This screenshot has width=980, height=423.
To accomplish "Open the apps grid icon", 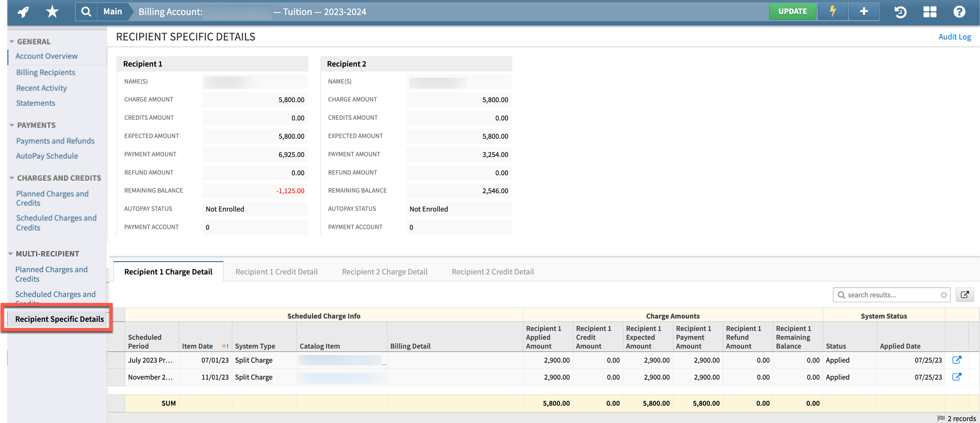I will 930,12.
